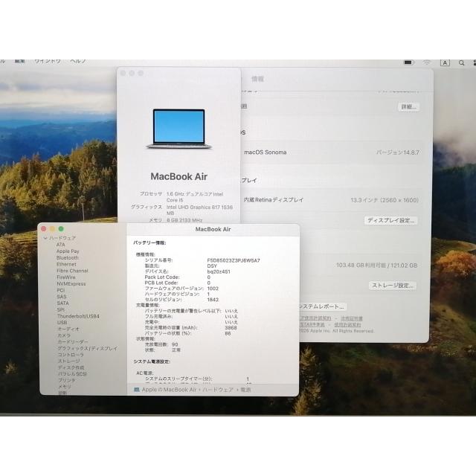The width and height of the screenshot is (476, 476).
Task: Select ストレージ in the sidebar
Action: [69, 361]
